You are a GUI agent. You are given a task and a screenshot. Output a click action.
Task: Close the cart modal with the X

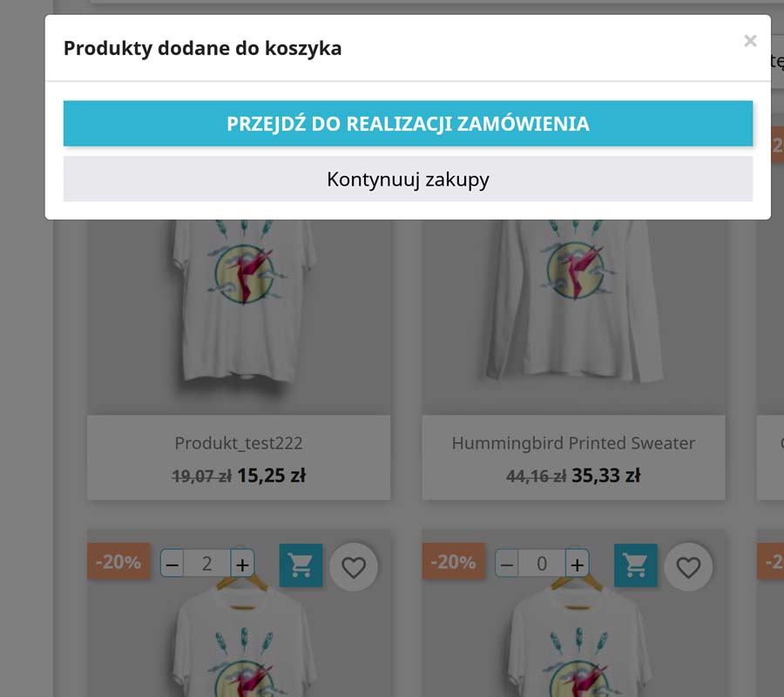[x=749, y=40]
